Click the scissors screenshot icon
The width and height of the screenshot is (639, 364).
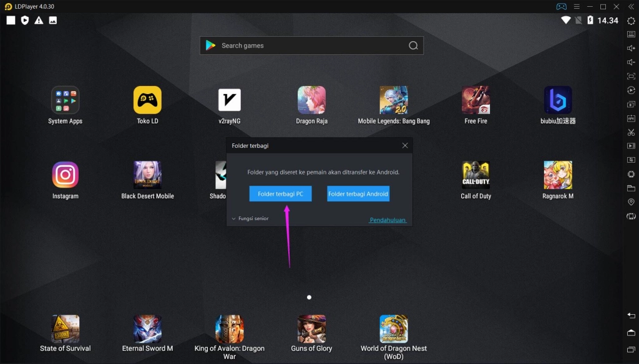point(631,132)
